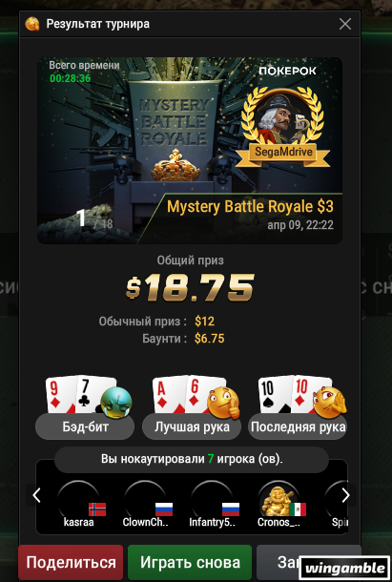The image size is (392, 582).
Task: Show next knocked-out players with right arrow
Action: point(345,495)
